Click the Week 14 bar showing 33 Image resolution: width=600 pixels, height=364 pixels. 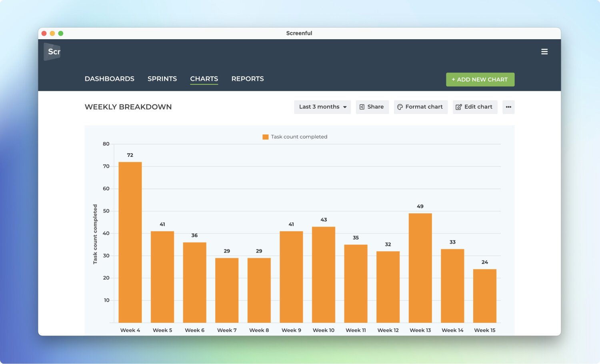452,286
